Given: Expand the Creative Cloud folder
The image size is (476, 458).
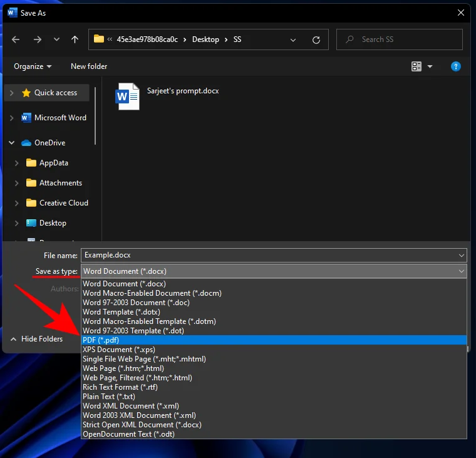Looking at the screenshot, I should coord(16,203).
